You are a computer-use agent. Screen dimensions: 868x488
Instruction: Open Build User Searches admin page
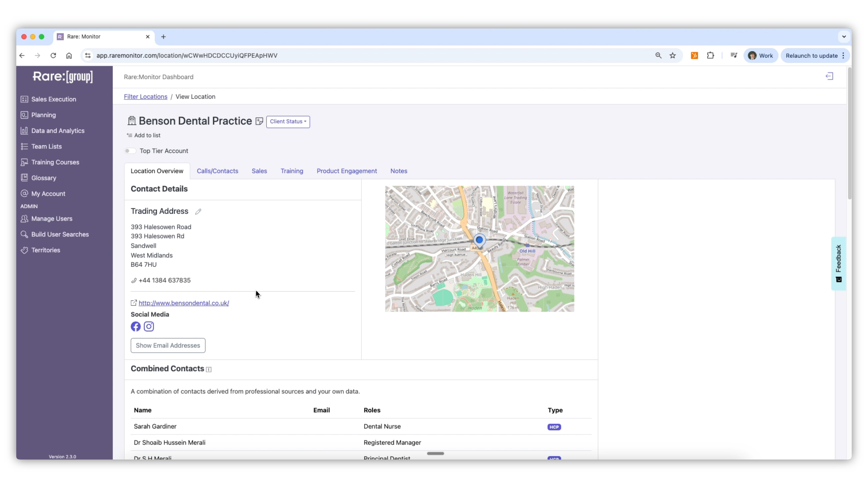55,235
